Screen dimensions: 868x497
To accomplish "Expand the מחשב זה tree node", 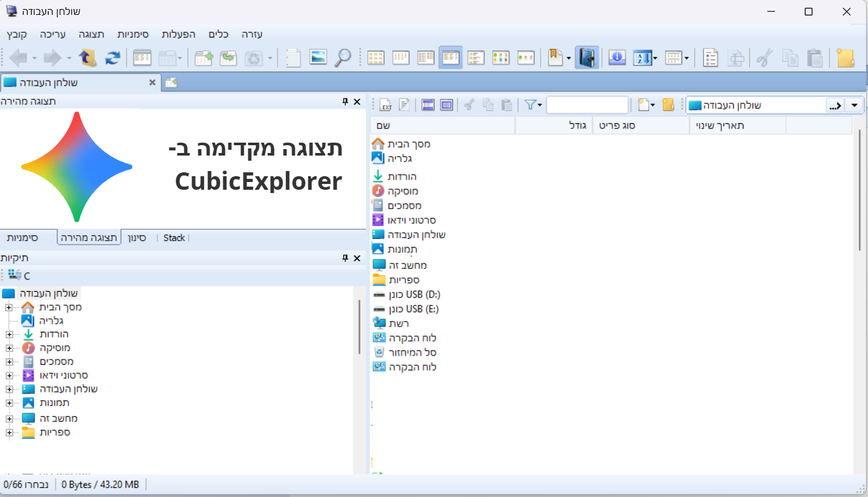I will pyautogui.click(x=9, y=418).
